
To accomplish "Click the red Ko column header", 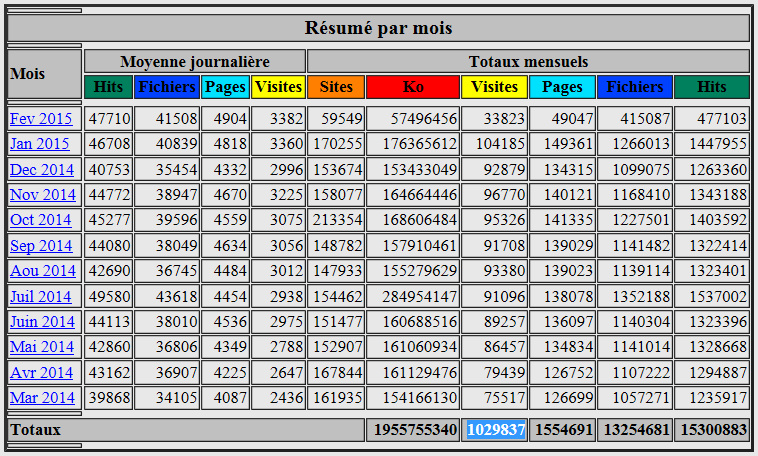I will [412, 87].
